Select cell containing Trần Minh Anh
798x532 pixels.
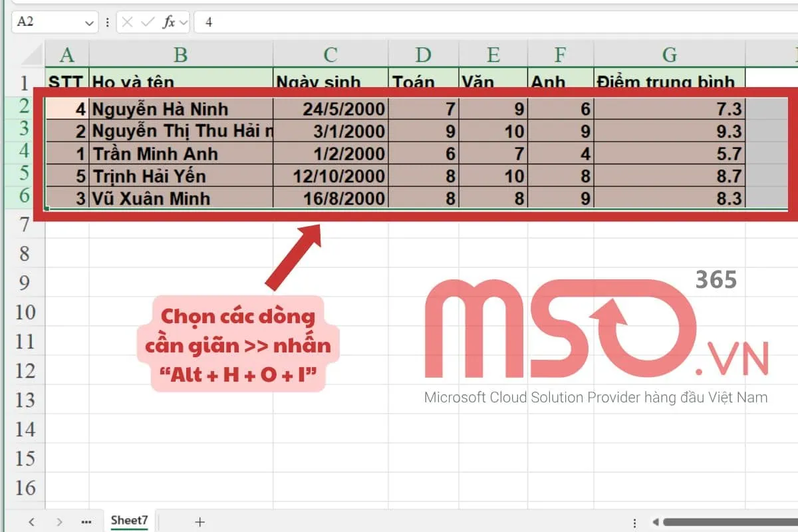pyautogui.click(x=180, y=154)
